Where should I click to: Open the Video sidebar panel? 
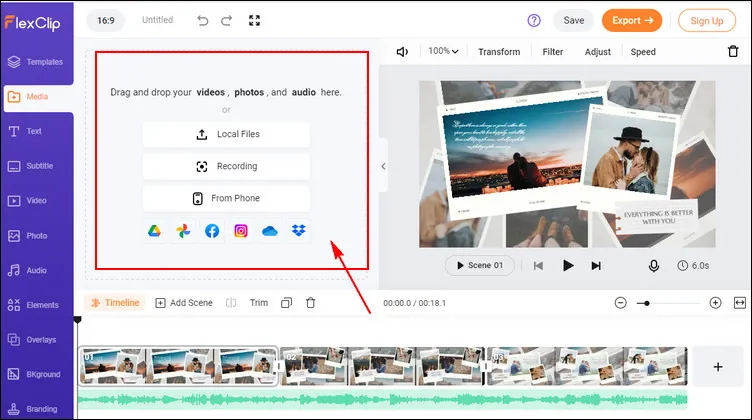27,200
